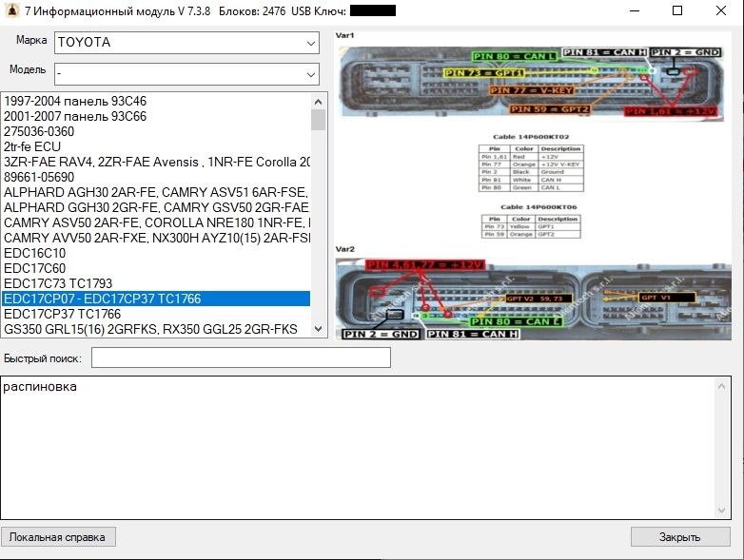Select list entry '2tr-fe ECU'
744x560 pixels.
[x=156, y=146]
